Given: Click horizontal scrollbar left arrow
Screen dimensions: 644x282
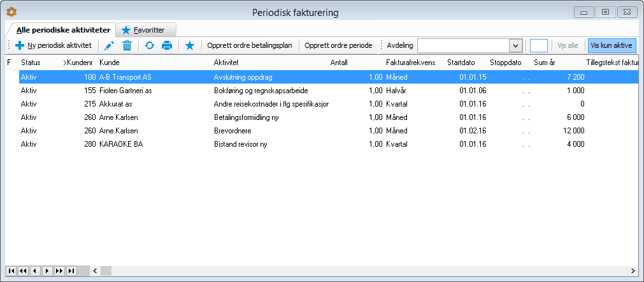Looking at the screenshot, I should (96, 271).
